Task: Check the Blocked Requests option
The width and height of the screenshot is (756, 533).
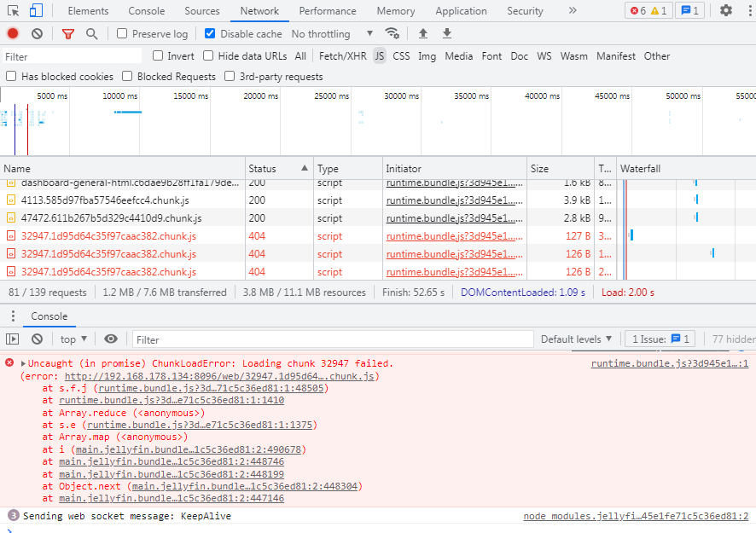Action: tap(127, 77)
